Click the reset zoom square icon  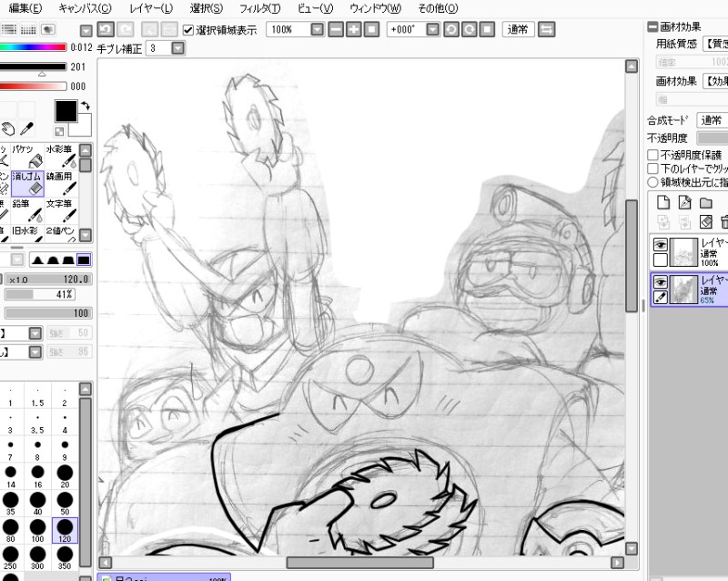pyautogui.click(x=371, y=30)
